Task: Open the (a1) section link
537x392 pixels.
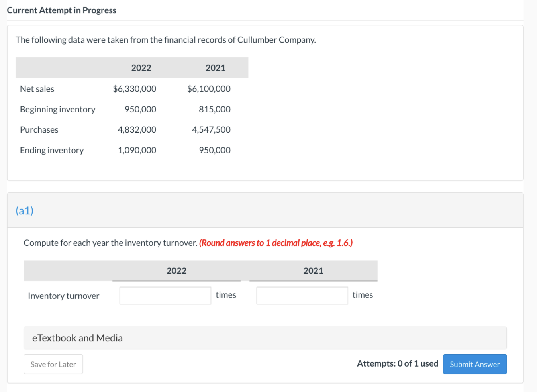Action: click(24, 210)
